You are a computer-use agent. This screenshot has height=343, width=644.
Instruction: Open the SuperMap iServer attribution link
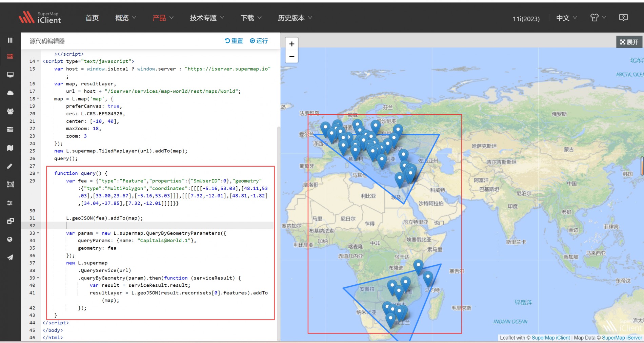[622, 338]
